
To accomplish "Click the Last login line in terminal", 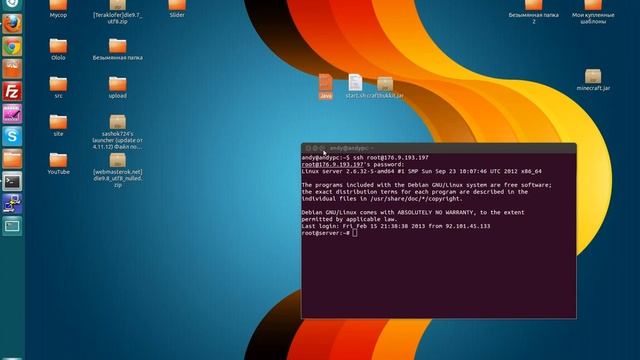I will pyautogui.click(x=396, y=226).
